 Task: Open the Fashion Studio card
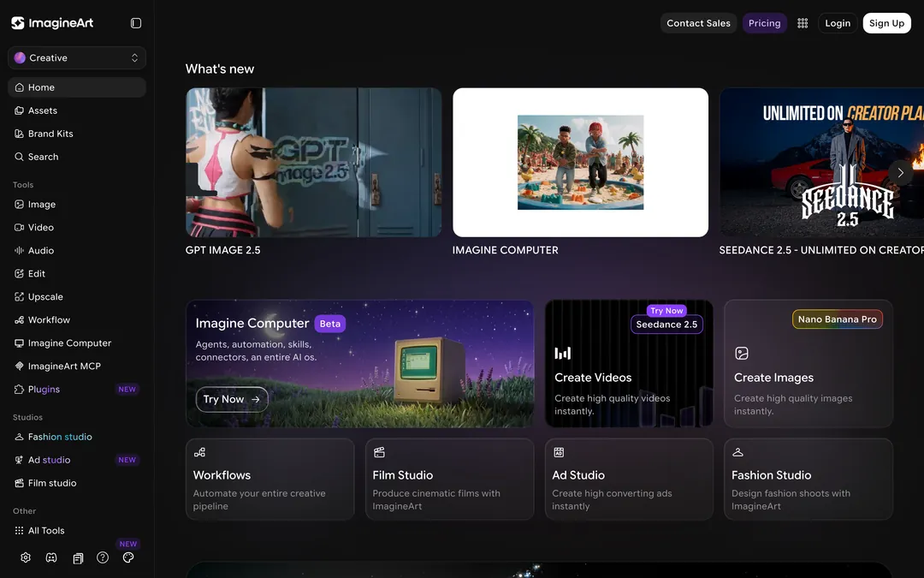[x=808, y=479]
